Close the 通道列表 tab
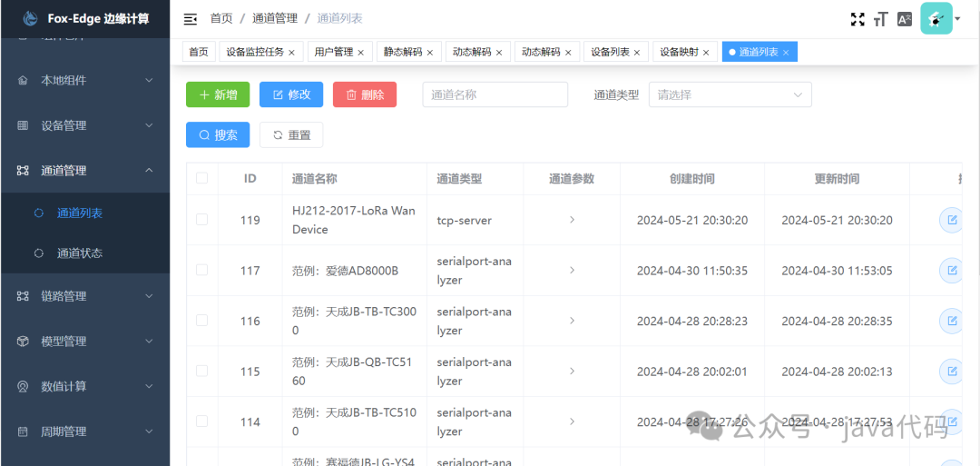The height and width of the screenshot is (466, 980). (786, 53)
